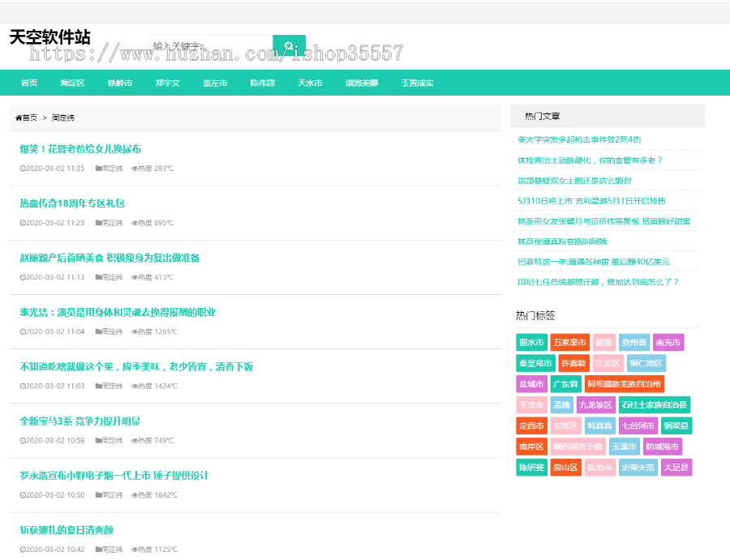Click the eye icon beside 热度 283℃
This screenshot has width=730, height=560.
tap(135, 169)
